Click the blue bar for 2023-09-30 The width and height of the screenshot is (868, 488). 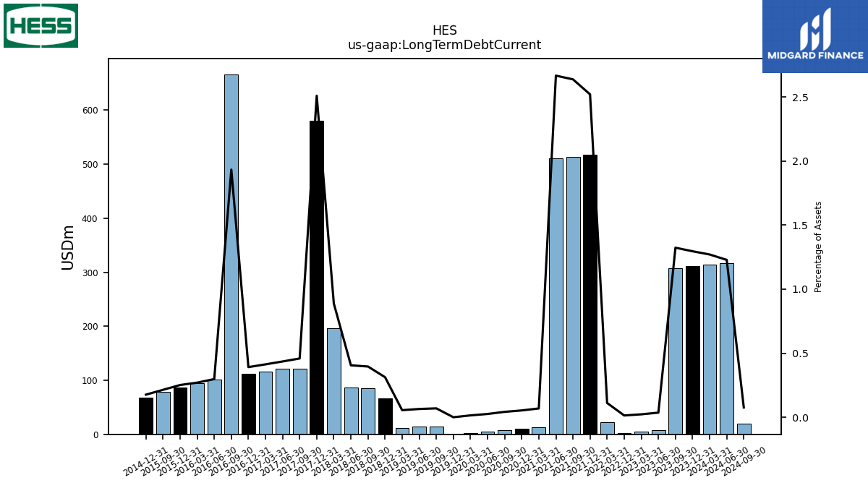(676, 351)
